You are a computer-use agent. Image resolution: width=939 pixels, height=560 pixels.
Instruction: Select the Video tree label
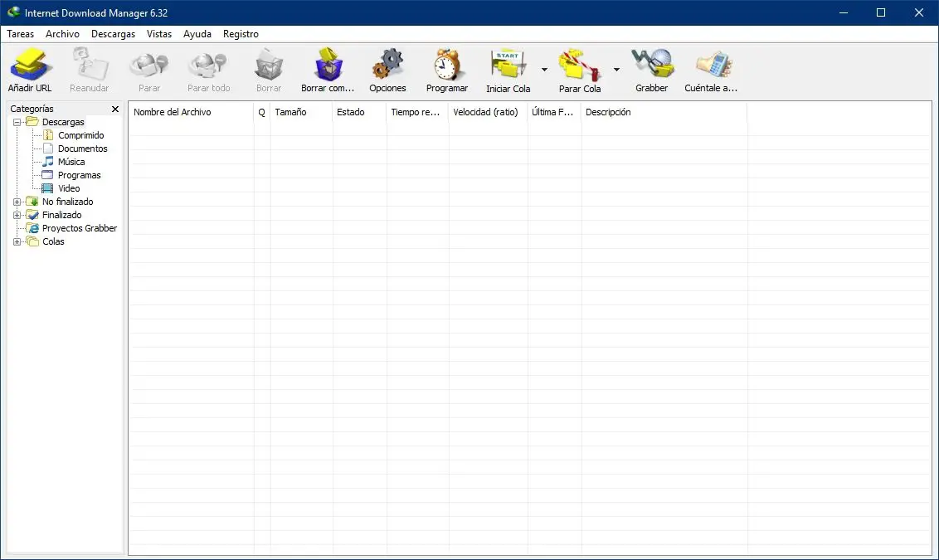coord(69,188)
